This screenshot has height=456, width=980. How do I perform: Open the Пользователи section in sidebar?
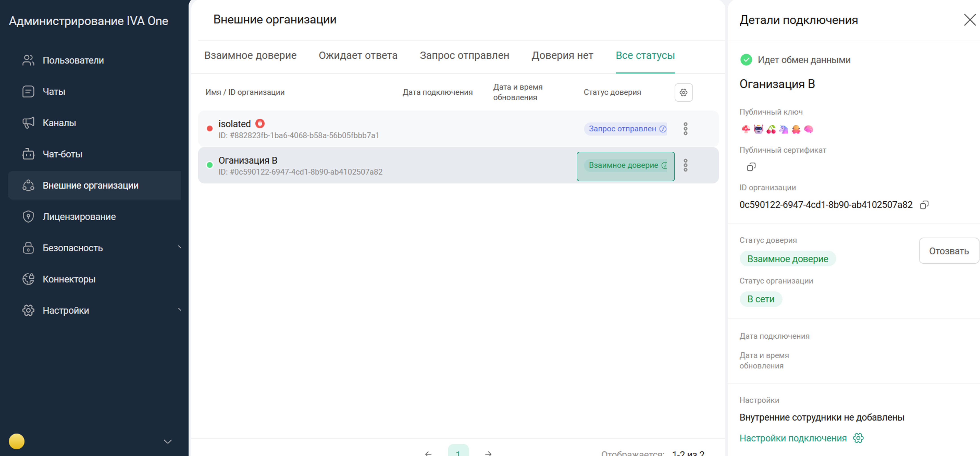pos(73,60)
